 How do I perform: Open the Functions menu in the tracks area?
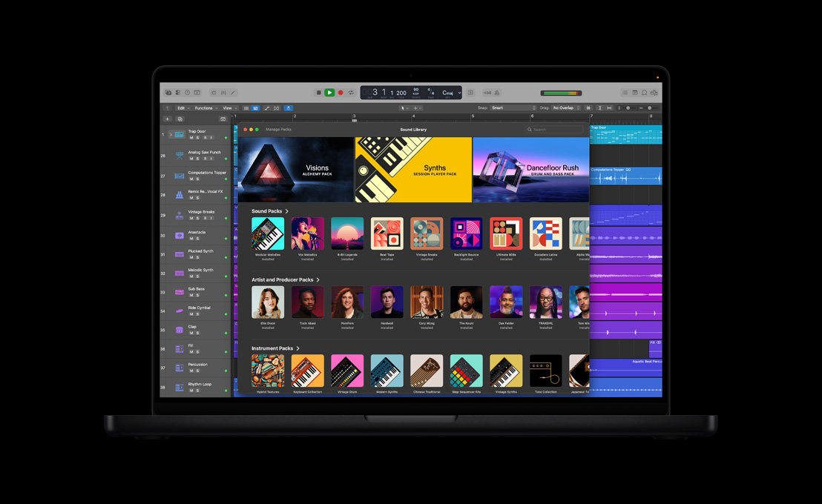[x=203, y=107]
